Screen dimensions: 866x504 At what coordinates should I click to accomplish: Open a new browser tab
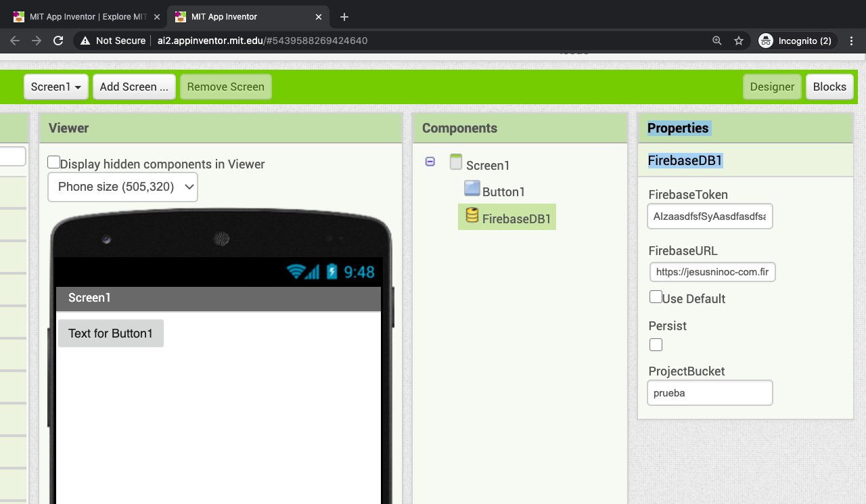click(x=344, y=16)
